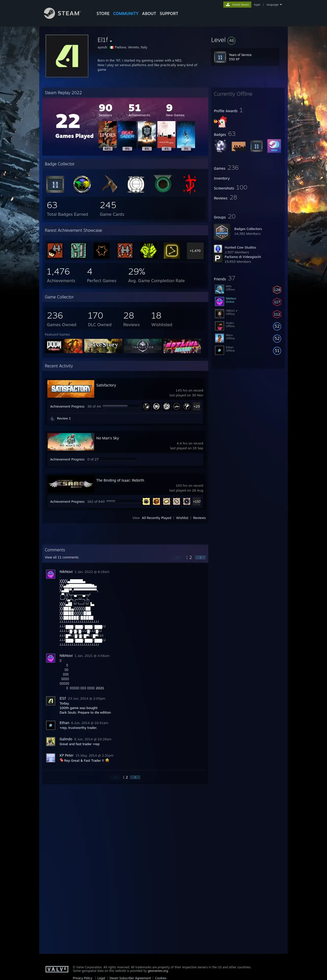This screenshot has width=327, height=980.
Task: Open the Steam Subscriber Agreement link
Action: [x=130, y=978]
